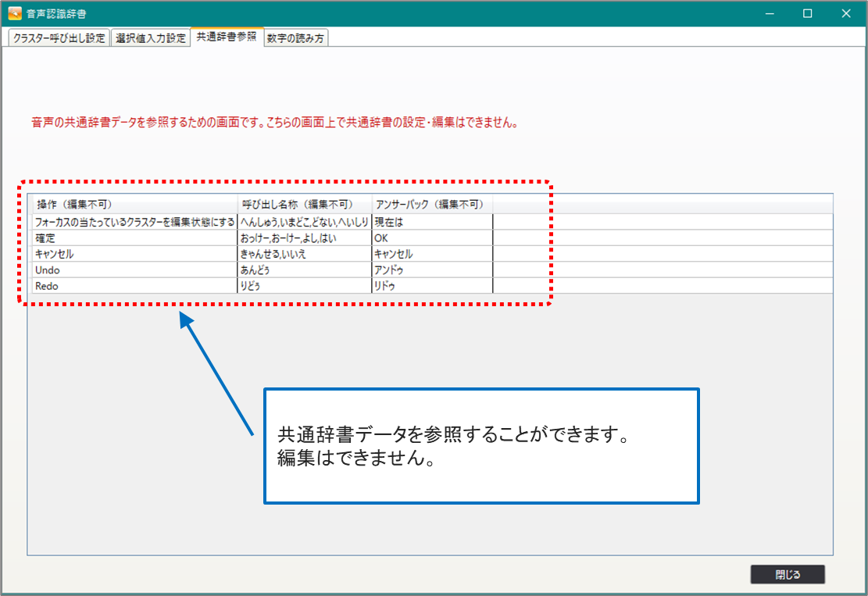The width and height of the screenshot is (868, 596).
Task: Open the 選択値入力設定 tab
Action: [151, 38]
